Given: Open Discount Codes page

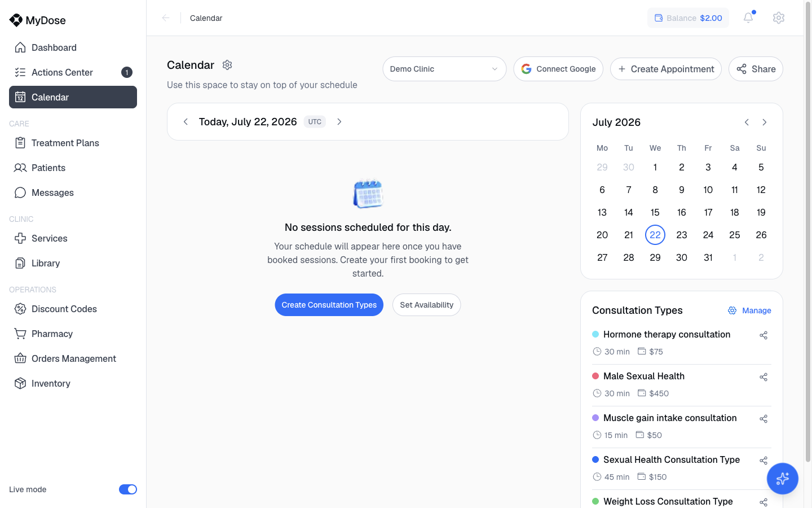Looking at the screenshot, I should point(73,309).
